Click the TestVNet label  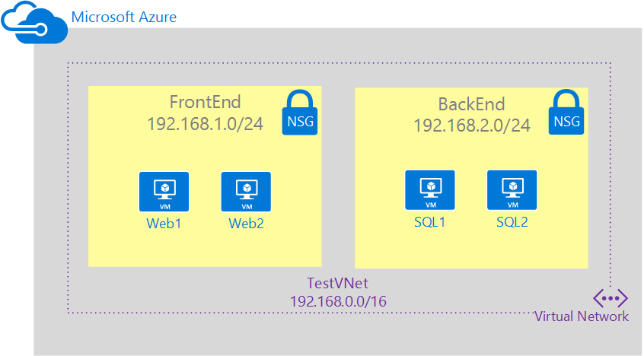[x=338, y=283]
